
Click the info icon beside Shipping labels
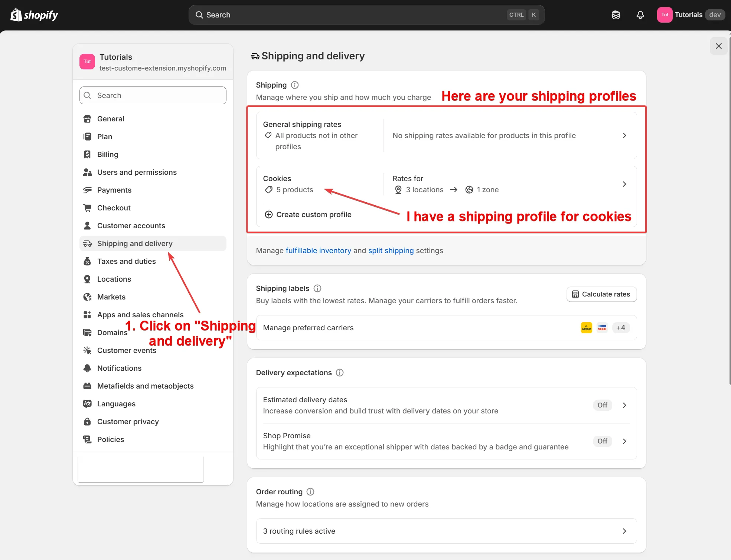pyautogui.click(x=317, y=288)
